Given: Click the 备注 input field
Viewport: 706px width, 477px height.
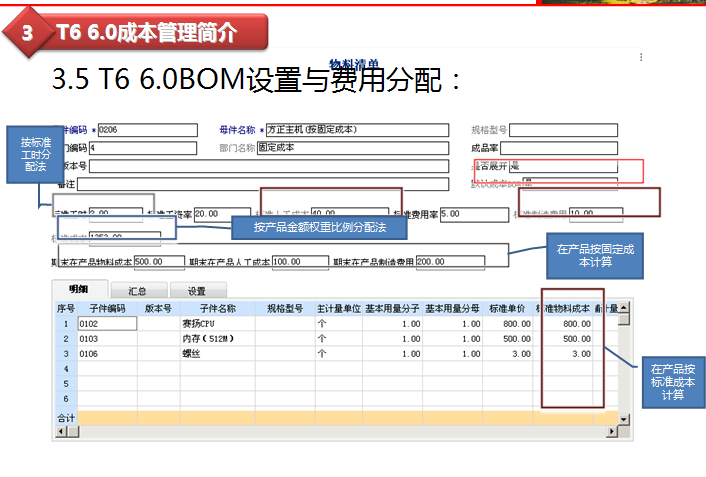Looking at the screenshot, I should pyautogui.click(x=263, y=184).
